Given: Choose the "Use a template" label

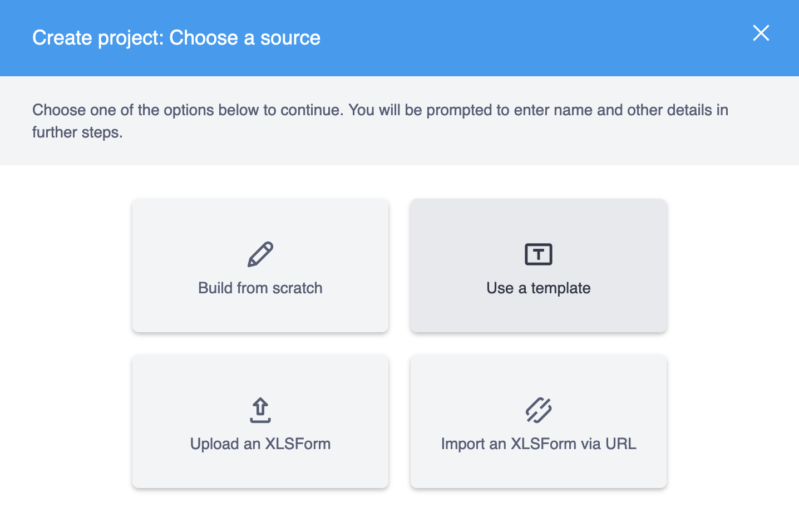Looking at the screenshot, I should [x=538, y=288].
